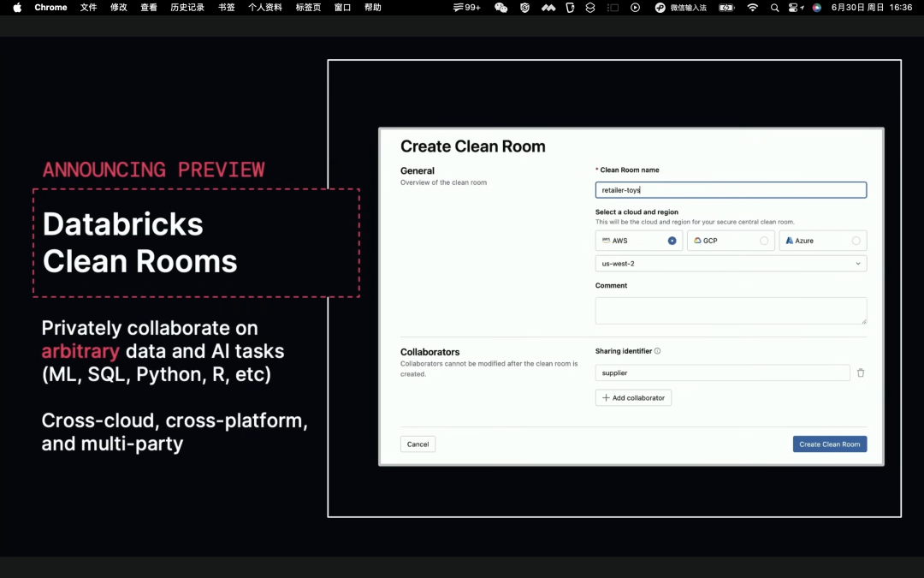Viewport: 924px width, 578px height.
Task: Click the battery charging icon
Action: (726, 8)
